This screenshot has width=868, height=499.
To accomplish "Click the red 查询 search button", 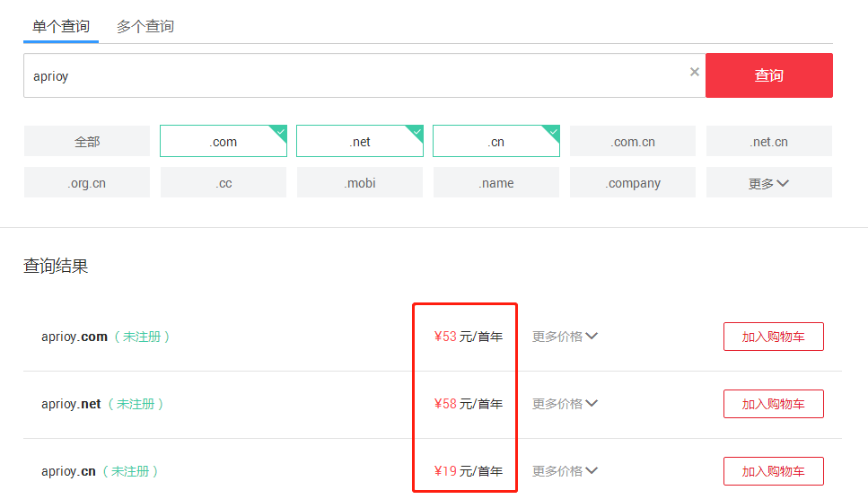I will [768, 75].
